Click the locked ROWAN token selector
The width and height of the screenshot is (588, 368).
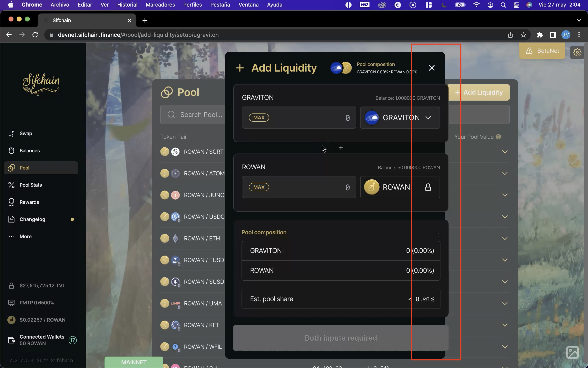click(400, 187)
